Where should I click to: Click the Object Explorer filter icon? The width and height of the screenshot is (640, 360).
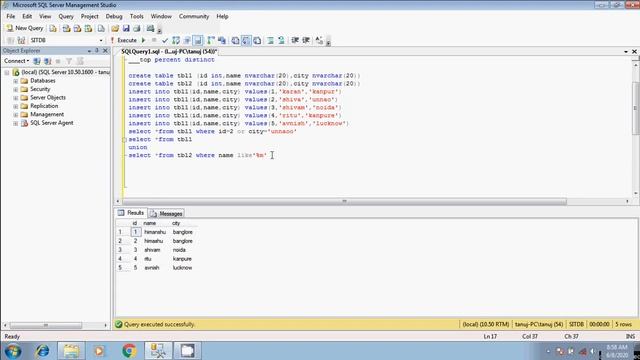(x=69, y=61)
